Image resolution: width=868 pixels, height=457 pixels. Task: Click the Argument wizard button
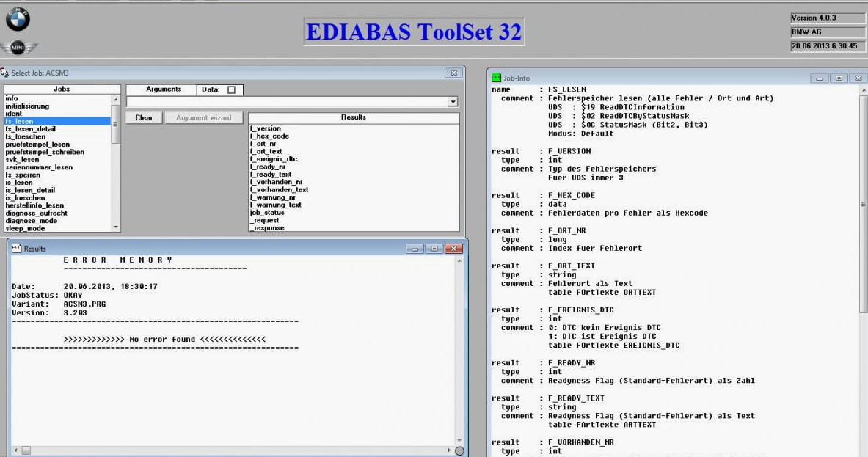pyautogui.click(x=204, y=118)
